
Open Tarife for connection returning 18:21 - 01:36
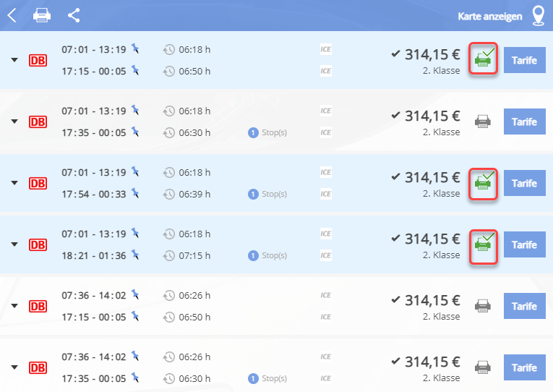point(524,244)
